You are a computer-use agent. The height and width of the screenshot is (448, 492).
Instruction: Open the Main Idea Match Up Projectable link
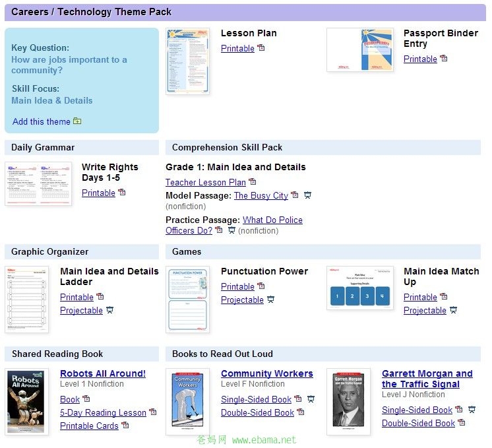(x=425, y=311)
